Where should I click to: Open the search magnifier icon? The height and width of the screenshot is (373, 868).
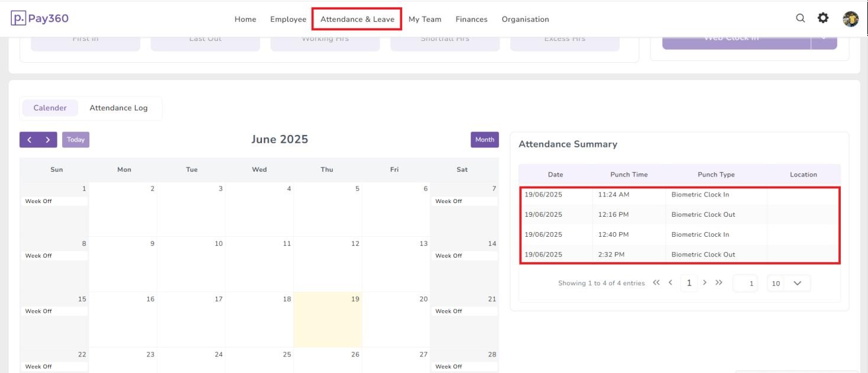(800, 18)
